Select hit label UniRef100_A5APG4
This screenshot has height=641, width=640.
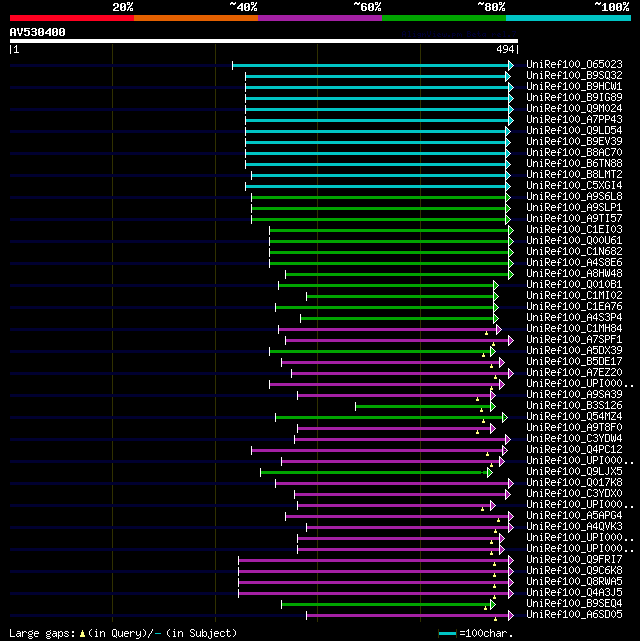[x=574, y=515]
